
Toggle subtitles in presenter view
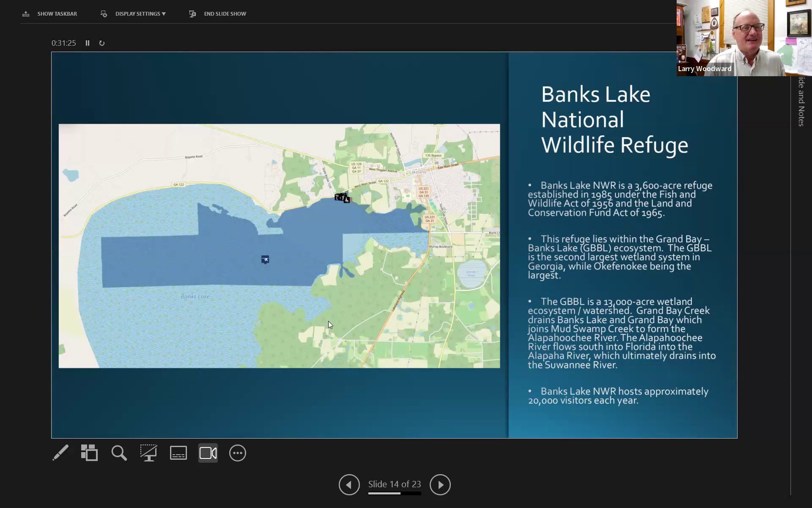click(x=178, y=453)
